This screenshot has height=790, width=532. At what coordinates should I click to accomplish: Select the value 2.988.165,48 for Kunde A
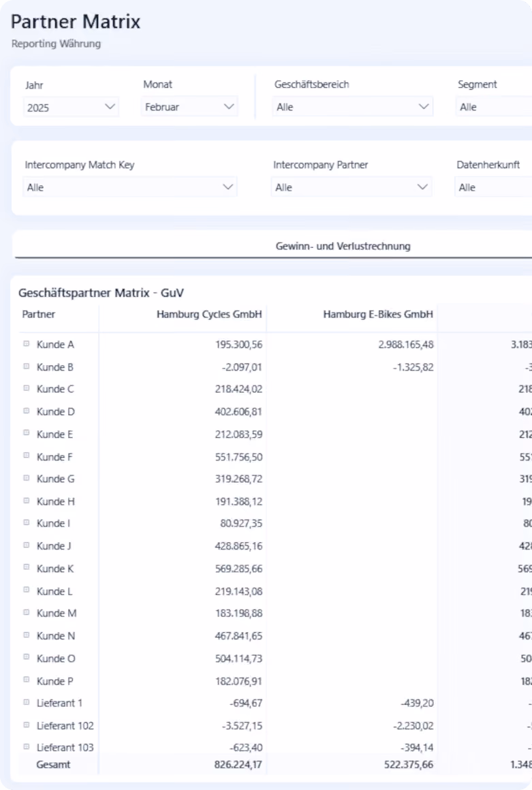[406, 345]
